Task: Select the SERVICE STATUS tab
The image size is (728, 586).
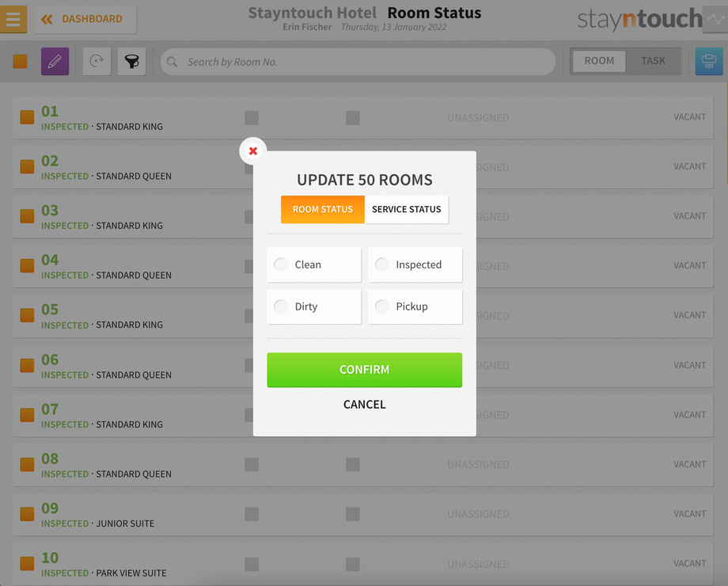Action: tap(407, 210)
